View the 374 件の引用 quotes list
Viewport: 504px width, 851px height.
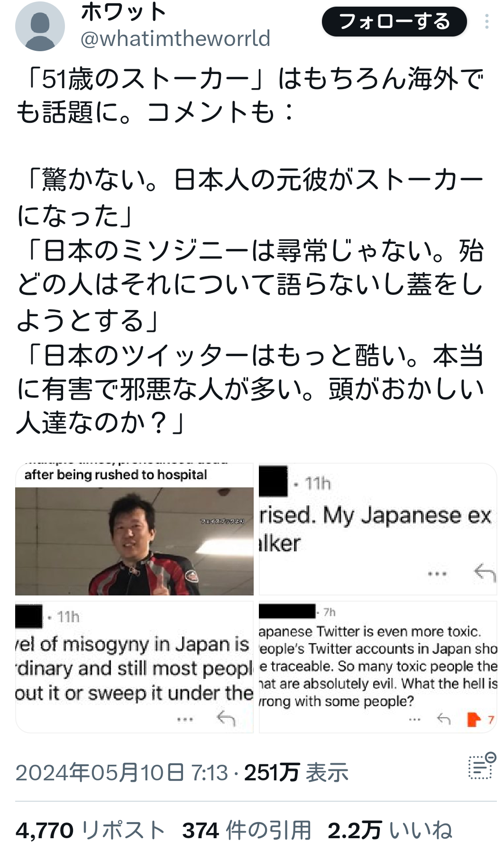tap(247, 830)
